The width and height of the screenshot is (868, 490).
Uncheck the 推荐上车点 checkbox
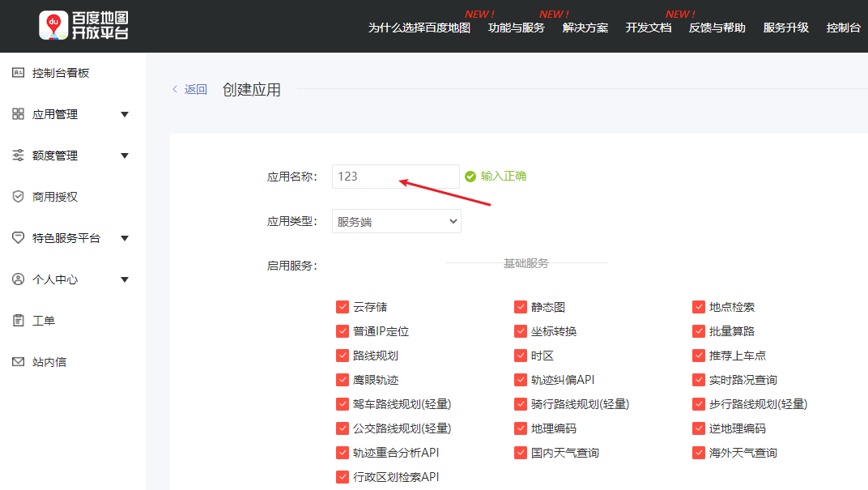[x=699, y=356]
